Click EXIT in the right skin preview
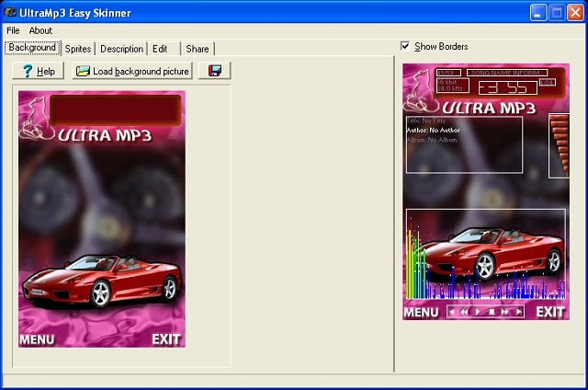This screenshot has height=390, width=588. coord(550,312)
